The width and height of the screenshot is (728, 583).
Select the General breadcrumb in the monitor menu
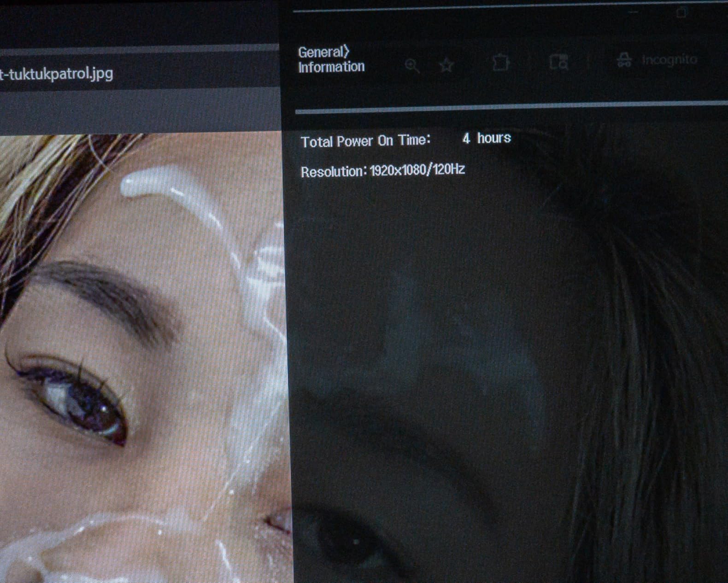(321, 52)
